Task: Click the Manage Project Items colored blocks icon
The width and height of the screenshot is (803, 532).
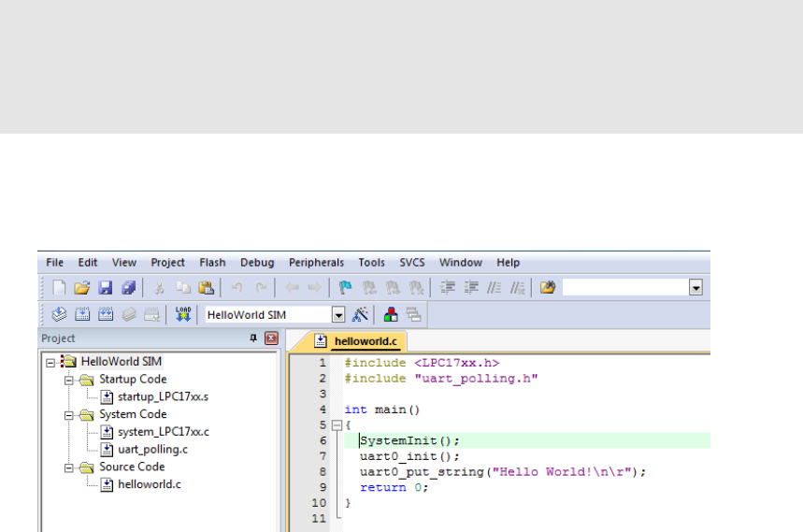Action: (390, 315)
